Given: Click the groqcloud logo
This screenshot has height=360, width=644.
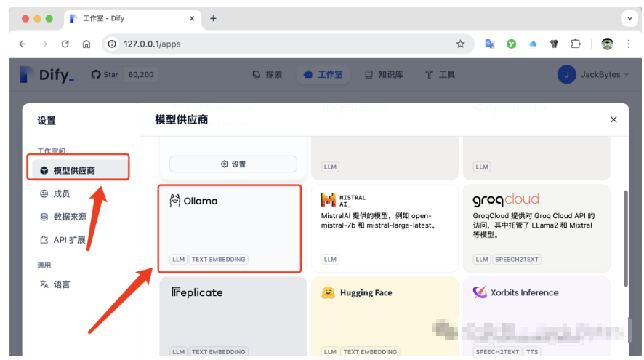Looking at the screenshot, I should click(x=506, y=200).
